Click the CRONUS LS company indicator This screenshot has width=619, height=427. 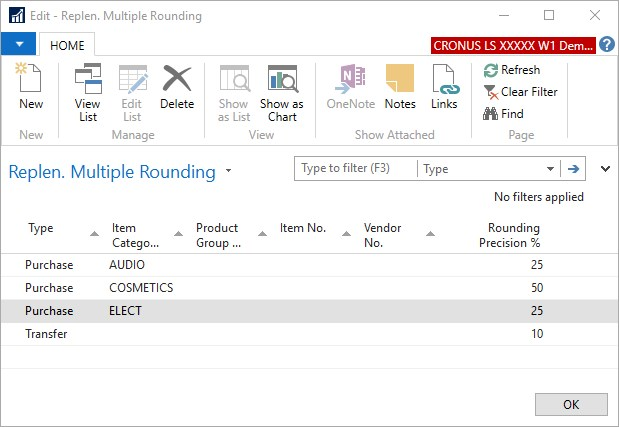click(x=513, y=45)
